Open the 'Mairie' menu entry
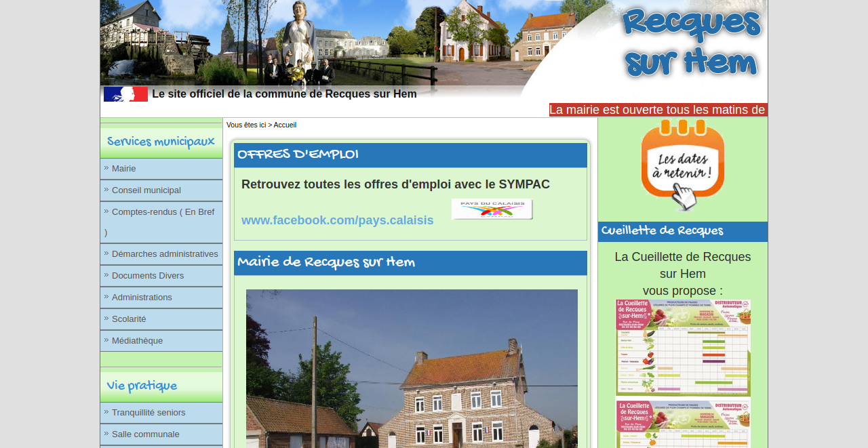The image size is (868, 448). pyautogui.click(x=124, y=168)
